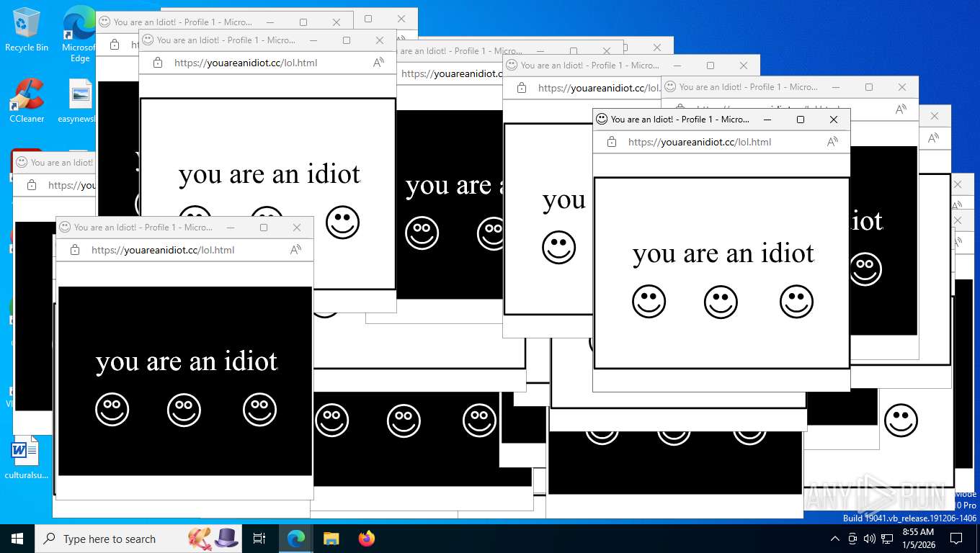Click address bar reading 'https://youareanidiot.c' cut off
Screen dimensions: 980x553
(x=451, y=73)
